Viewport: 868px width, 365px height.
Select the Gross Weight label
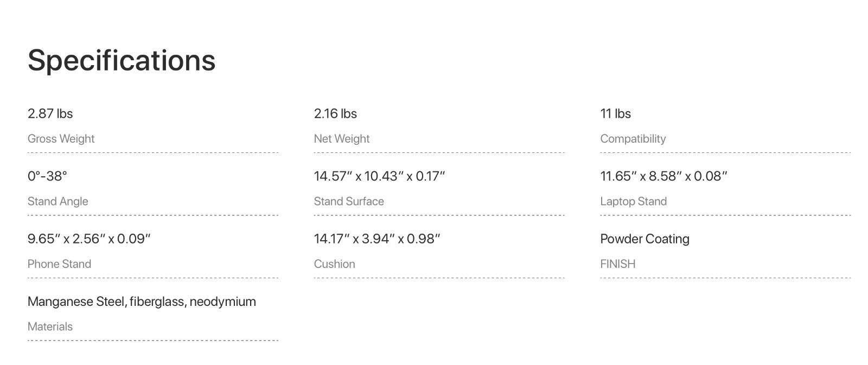point(61,139)
